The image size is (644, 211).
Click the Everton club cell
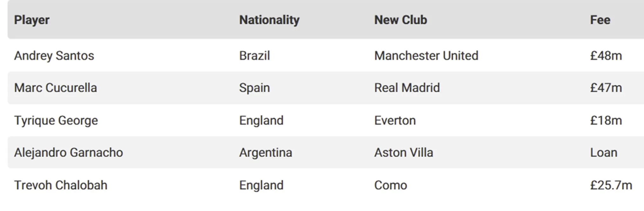(395, 121)
